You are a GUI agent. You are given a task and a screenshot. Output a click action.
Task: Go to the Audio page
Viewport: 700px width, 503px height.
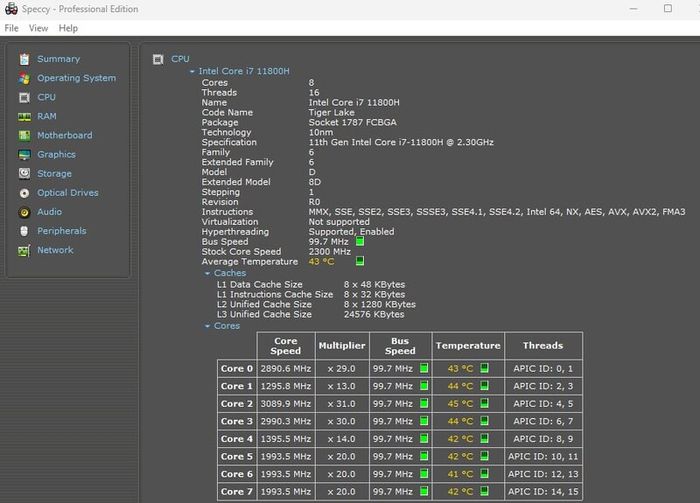pos(50,212)
